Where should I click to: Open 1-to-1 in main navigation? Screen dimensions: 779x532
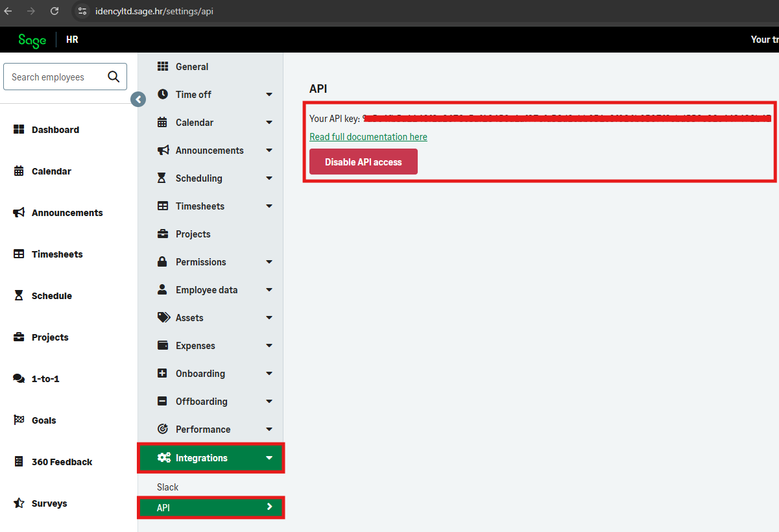[45, 379]
